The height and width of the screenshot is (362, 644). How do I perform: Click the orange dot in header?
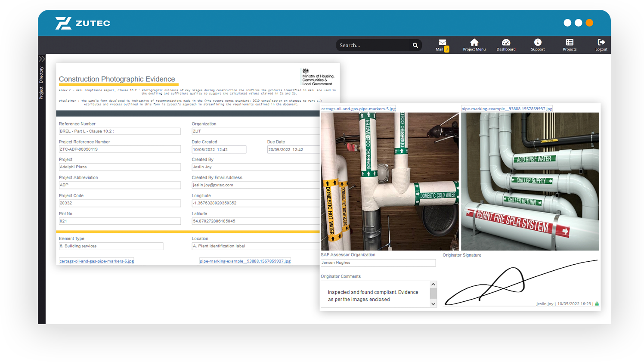pos(589,23)
